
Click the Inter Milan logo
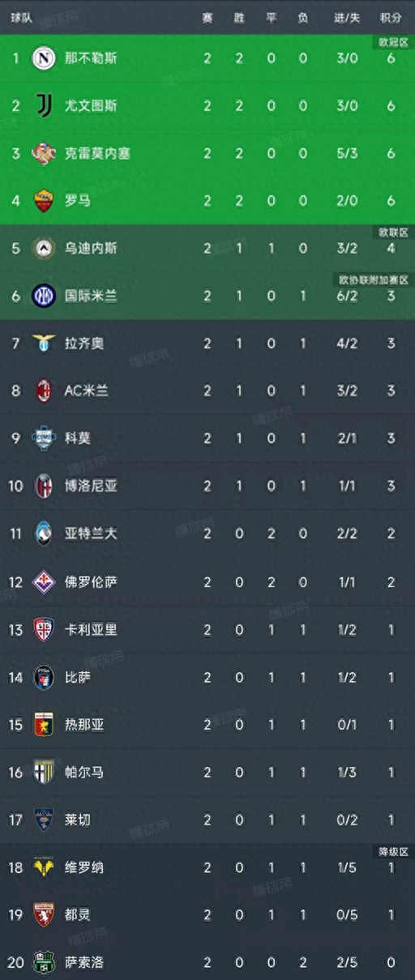[x=44, y=296]
